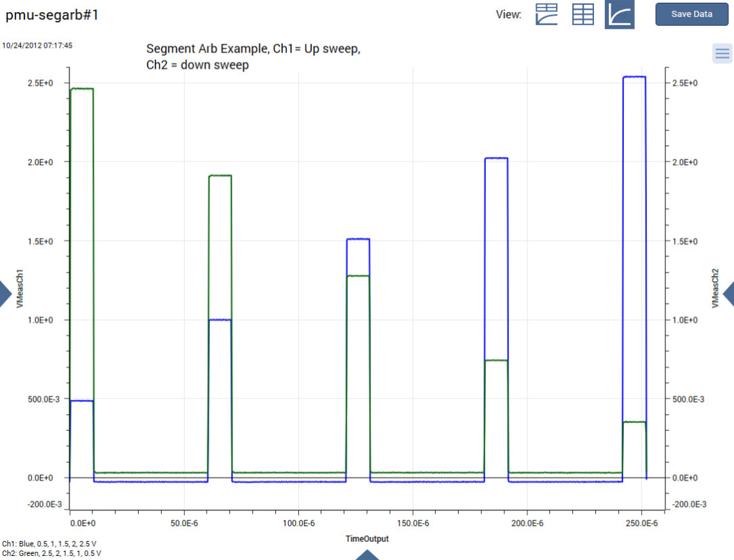
Task: Click the Ch1 Blue legend note
Action: pyautogui.click(x=49, y=544)
